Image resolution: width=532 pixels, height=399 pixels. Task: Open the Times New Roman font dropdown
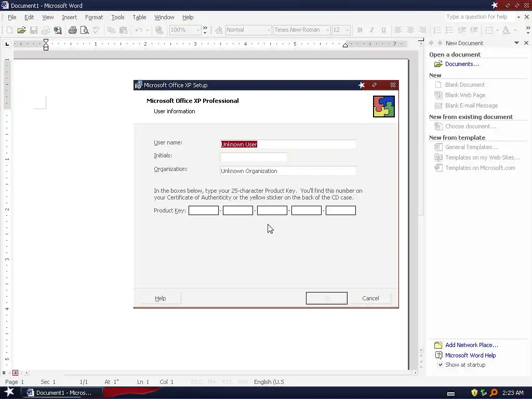(327, 30)
